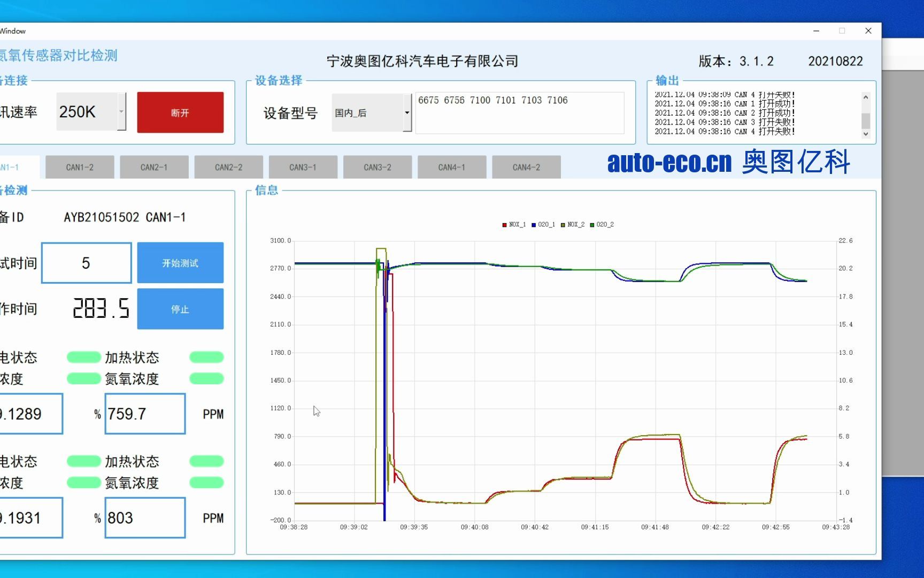Click the working time readout 283.5
Image resolution: width=924 pixels, height=578 pixels.
pos(101,309)
